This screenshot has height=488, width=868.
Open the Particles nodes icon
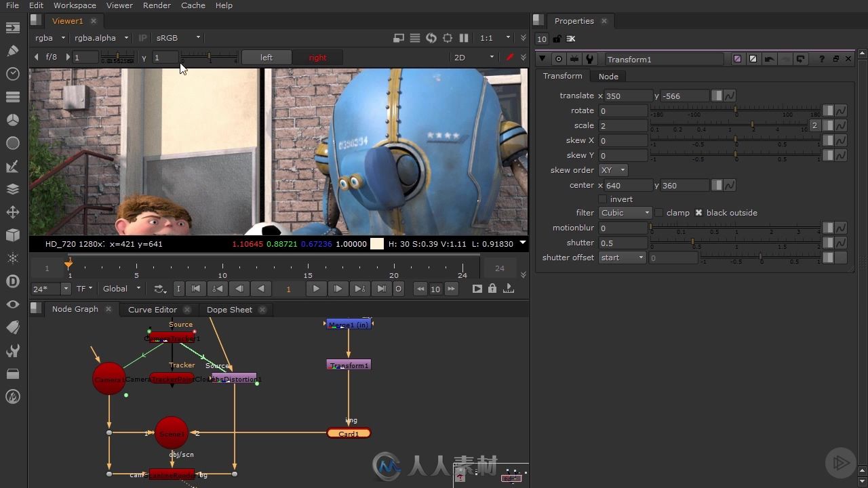tap(13, 258)
